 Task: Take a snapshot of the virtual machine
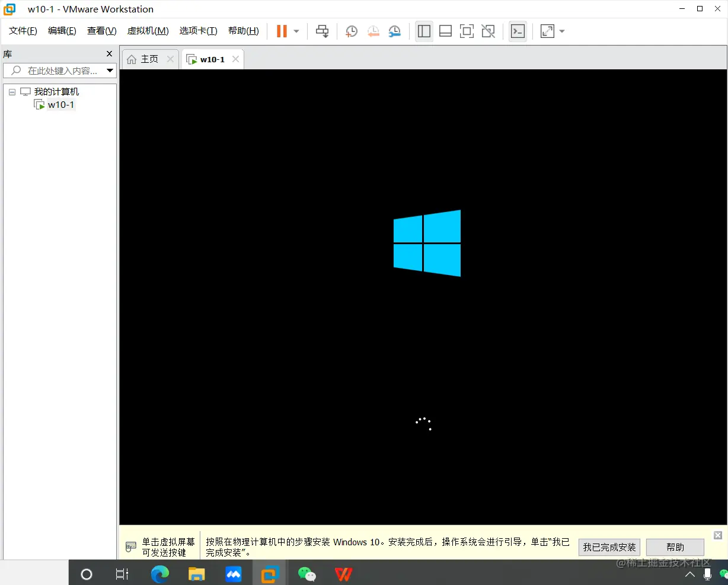(352, 31)
